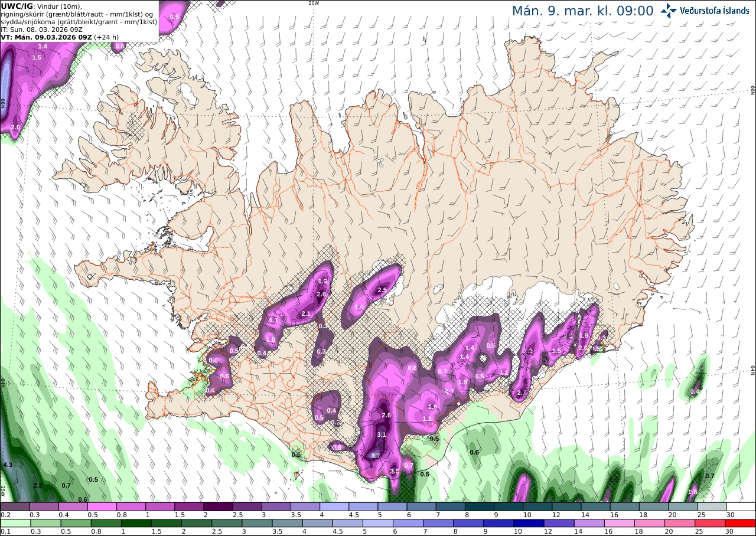Image resolution: width=756 pixels, height=536 pixels.
Task: Pick the deep navy 10 swatch, lower scale
Action: tap(529, 523)
